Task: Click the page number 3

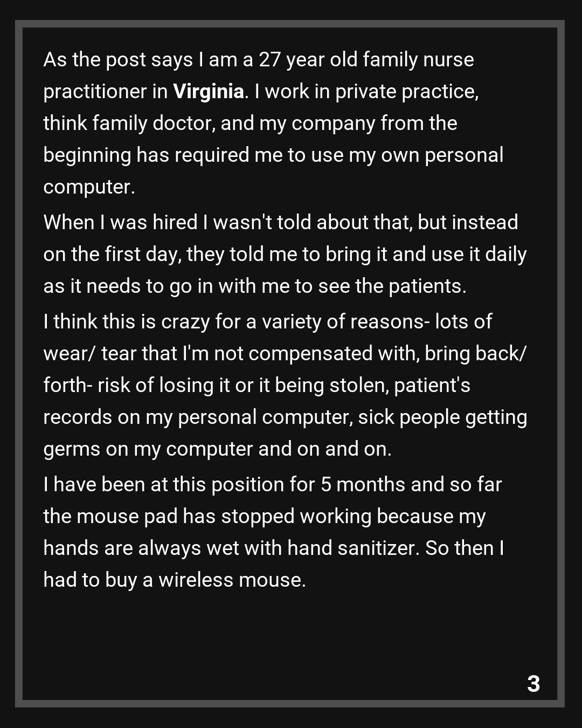Action: 533,684
